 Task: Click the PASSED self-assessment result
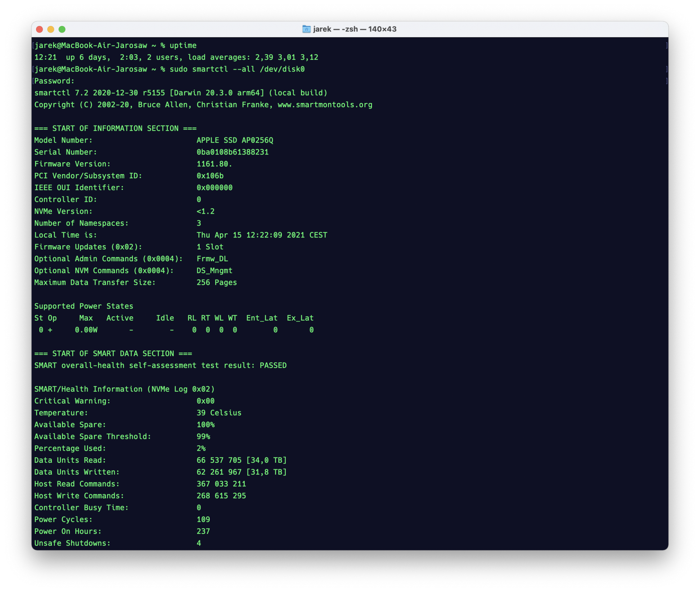273,365
